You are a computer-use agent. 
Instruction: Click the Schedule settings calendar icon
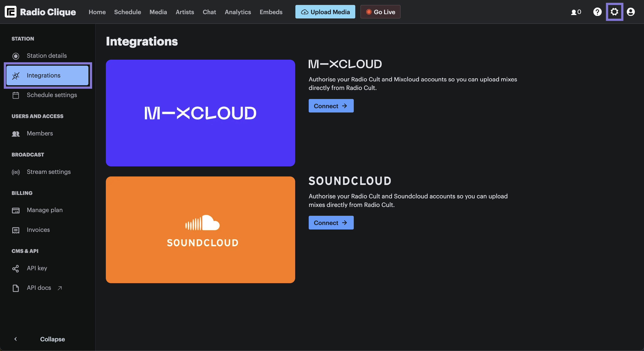pyautogui.click(x=16, y=95)
